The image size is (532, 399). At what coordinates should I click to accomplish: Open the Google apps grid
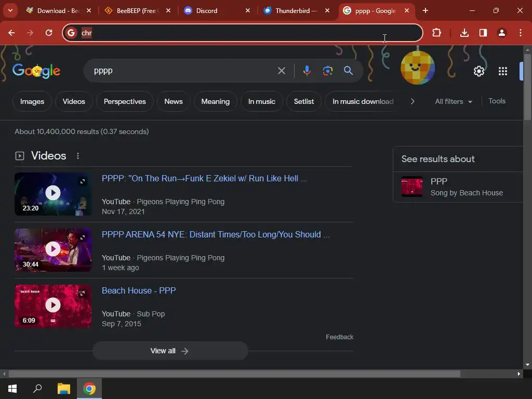coord(502,71)
